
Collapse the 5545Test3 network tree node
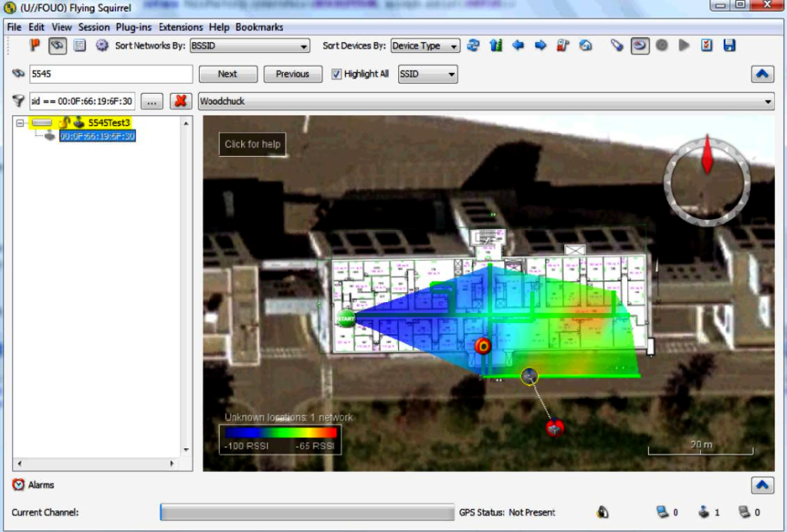tap(21, 123)
